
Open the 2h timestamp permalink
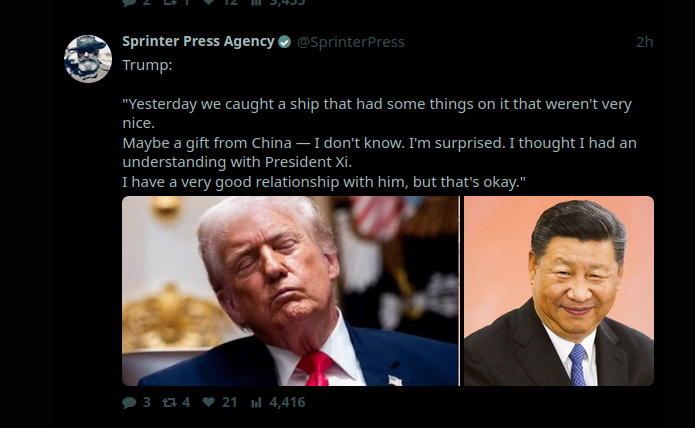click(x=644, y=42)
